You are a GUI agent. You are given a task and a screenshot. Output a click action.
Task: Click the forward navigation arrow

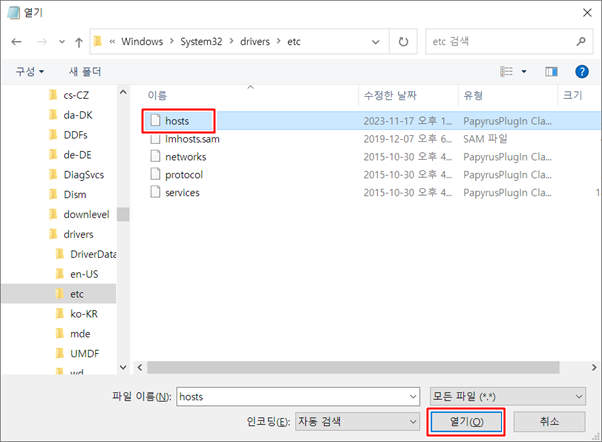click(41, 41)
